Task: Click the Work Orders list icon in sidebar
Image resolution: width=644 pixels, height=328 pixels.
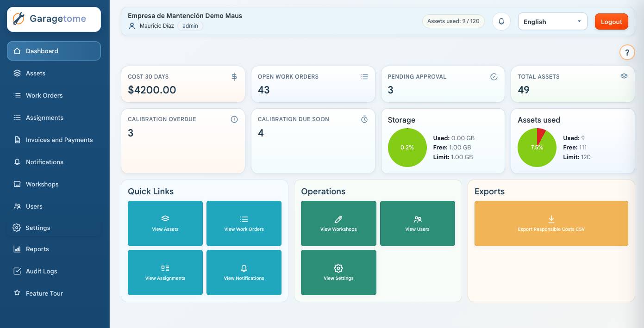Action: [x=17, y=95]
